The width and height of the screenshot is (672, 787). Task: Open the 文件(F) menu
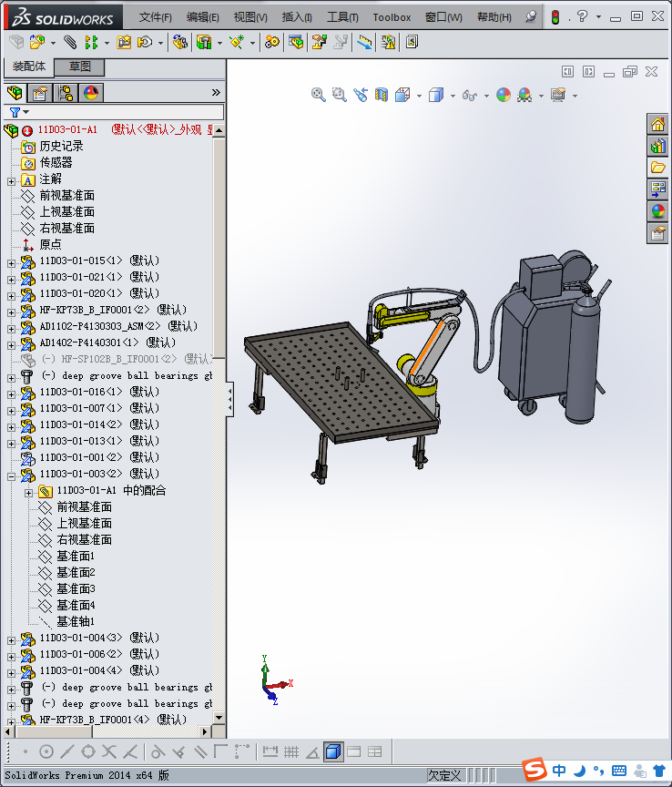click(155, 17)
